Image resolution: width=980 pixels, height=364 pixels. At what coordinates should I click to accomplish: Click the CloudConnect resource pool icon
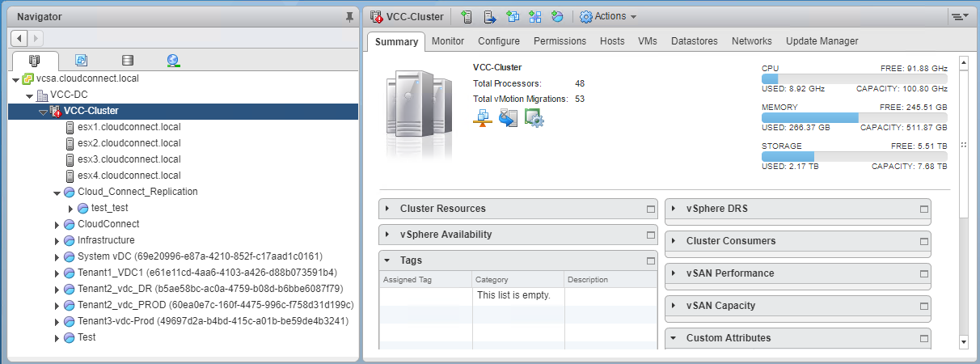point(70,224)
